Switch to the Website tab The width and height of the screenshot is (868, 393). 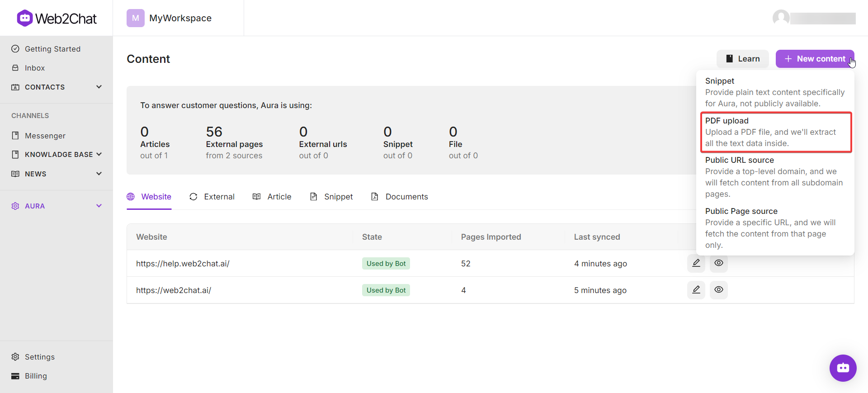(x=149, y=197)
